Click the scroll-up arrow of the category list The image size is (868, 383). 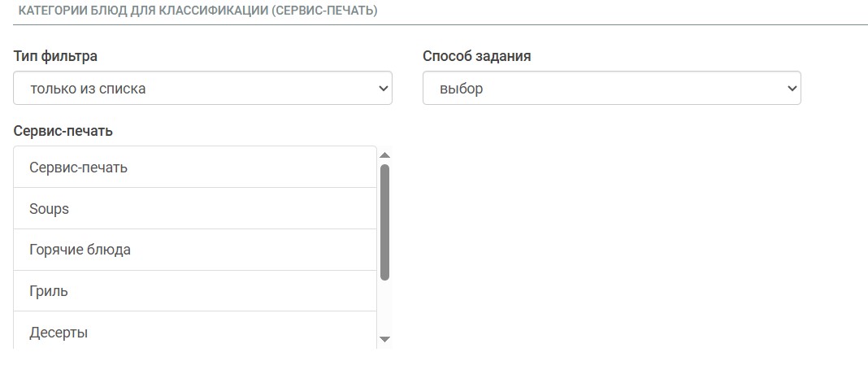click(385, 155)
